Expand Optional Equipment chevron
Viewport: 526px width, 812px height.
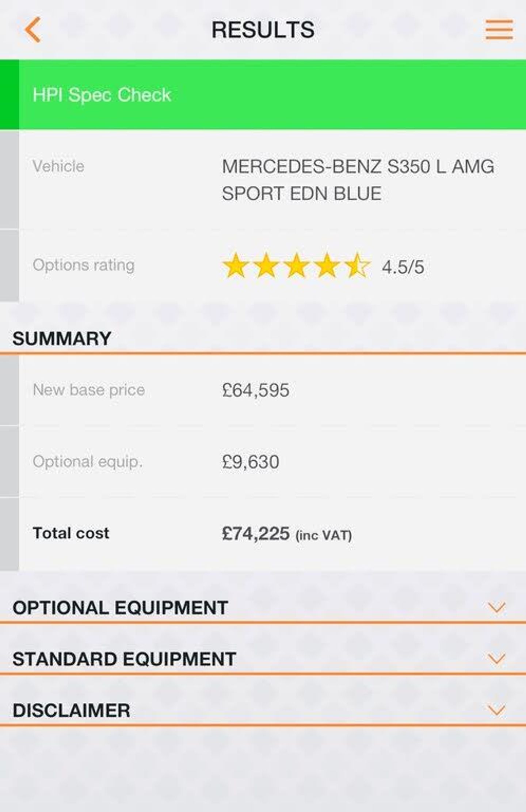tap(497, 607)
